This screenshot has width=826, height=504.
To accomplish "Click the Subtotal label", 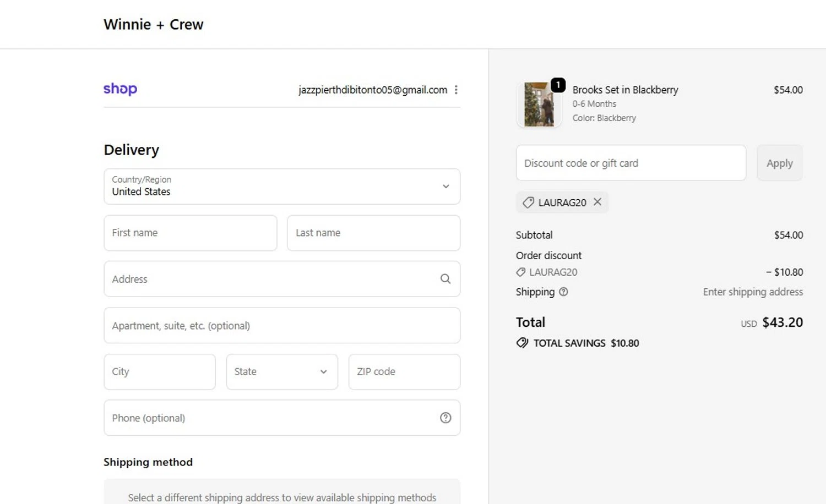I will pyautogui.click(x=534, y=235).
